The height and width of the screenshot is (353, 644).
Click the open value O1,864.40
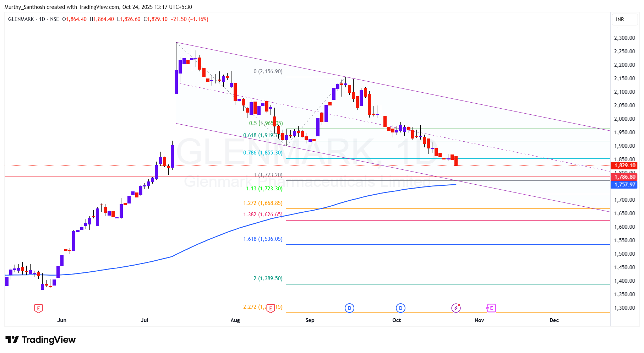(74, 19)
